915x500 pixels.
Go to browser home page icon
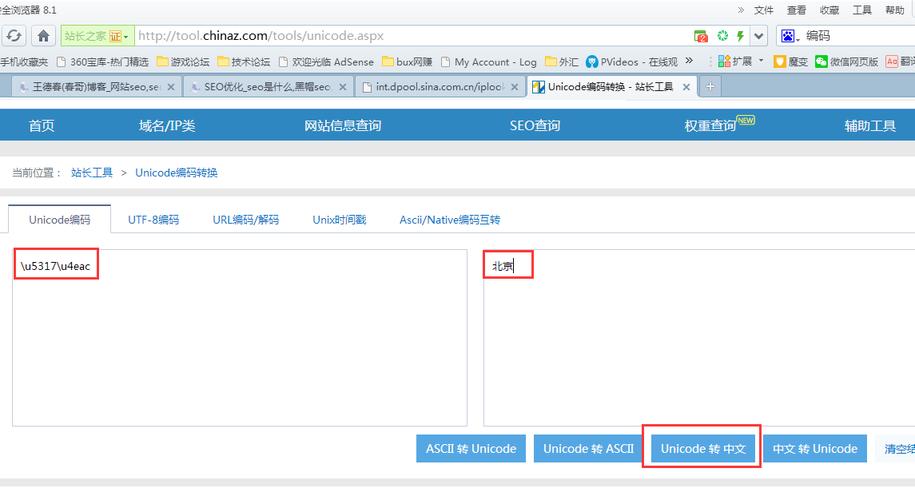tap(43, 36)
